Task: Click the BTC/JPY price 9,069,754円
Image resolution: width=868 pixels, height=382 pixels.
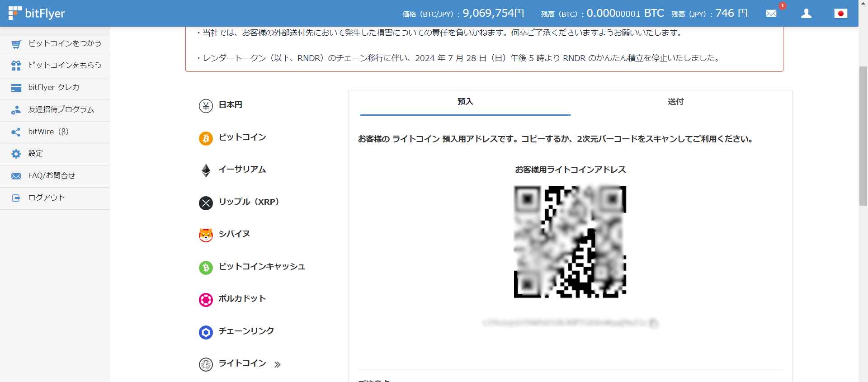Action: (x=493, y=14)
